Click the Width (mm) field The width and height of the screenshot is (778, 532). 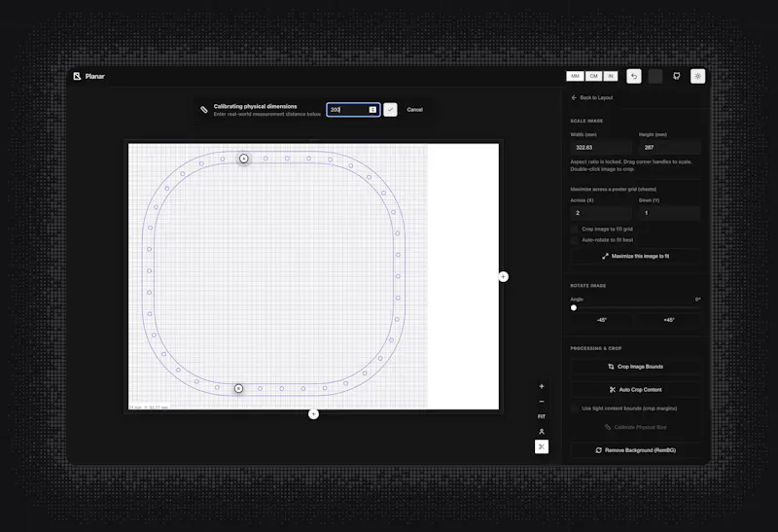601,148
